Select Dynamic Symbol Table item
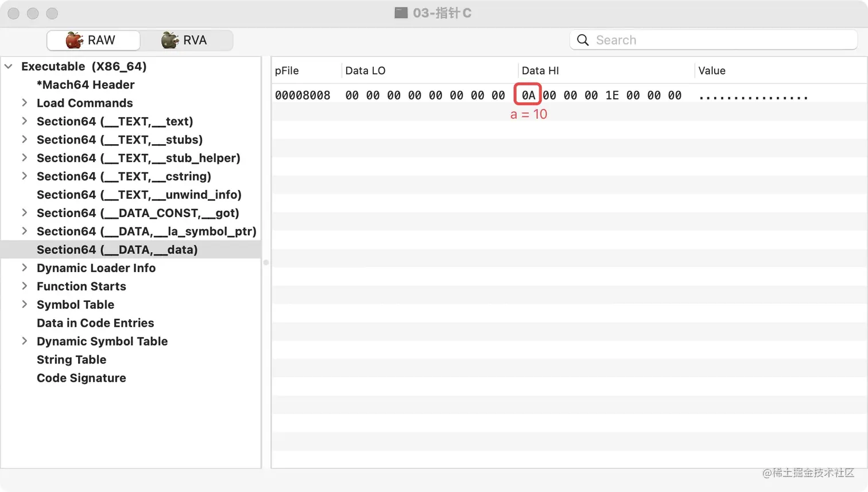 (102, 342)
